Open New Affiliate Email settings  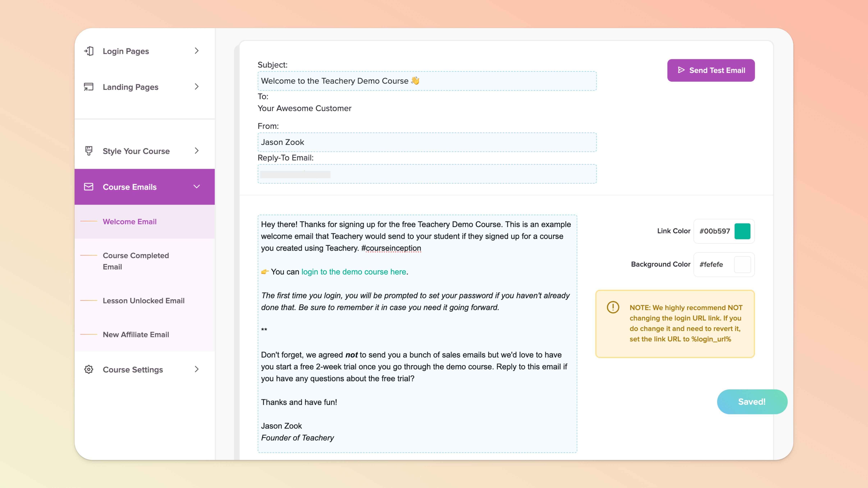[x=136, y=334]
